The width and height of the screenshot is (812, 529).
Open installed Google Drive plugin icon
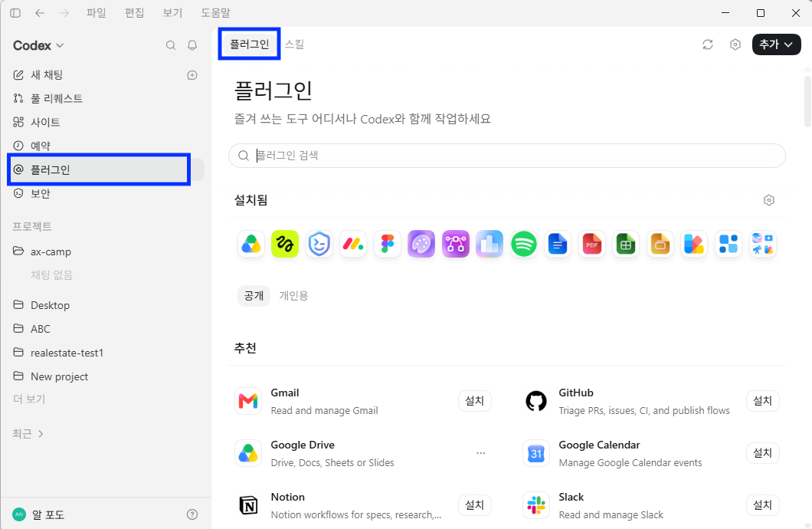tap(251, 244)
